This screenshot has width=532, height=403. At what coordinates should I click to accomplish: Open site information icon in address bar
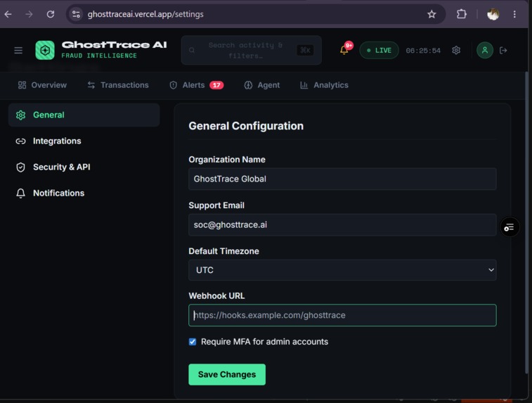[x=76, y=14]
